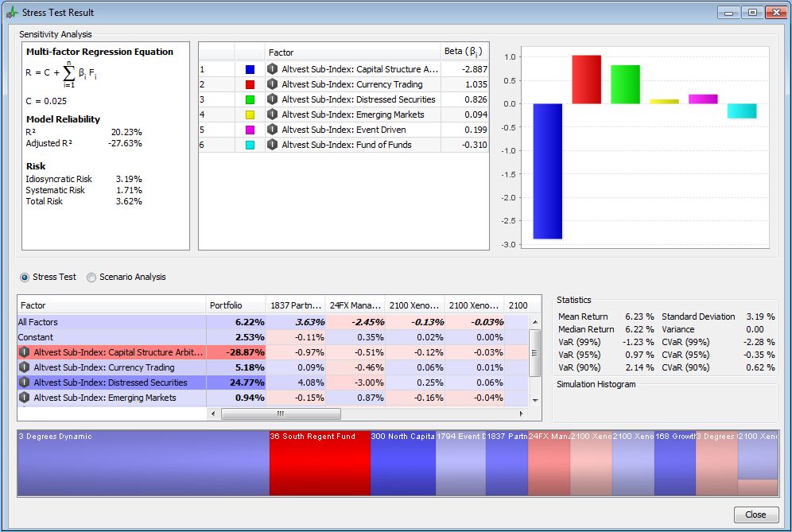Click the 168 Growth heatmap tile
Image resolution: width=792 pixels, height=532 pixels.
coord(675,464)
